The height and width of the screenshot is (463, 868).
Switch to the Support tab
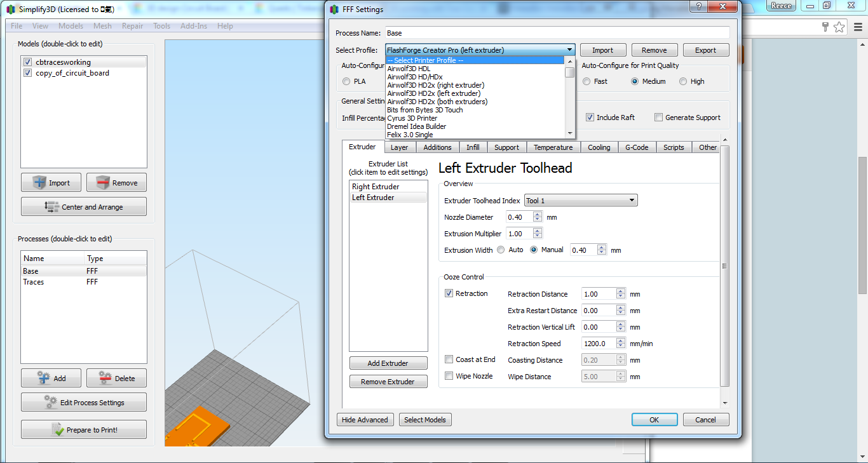[x=506, y=147]
